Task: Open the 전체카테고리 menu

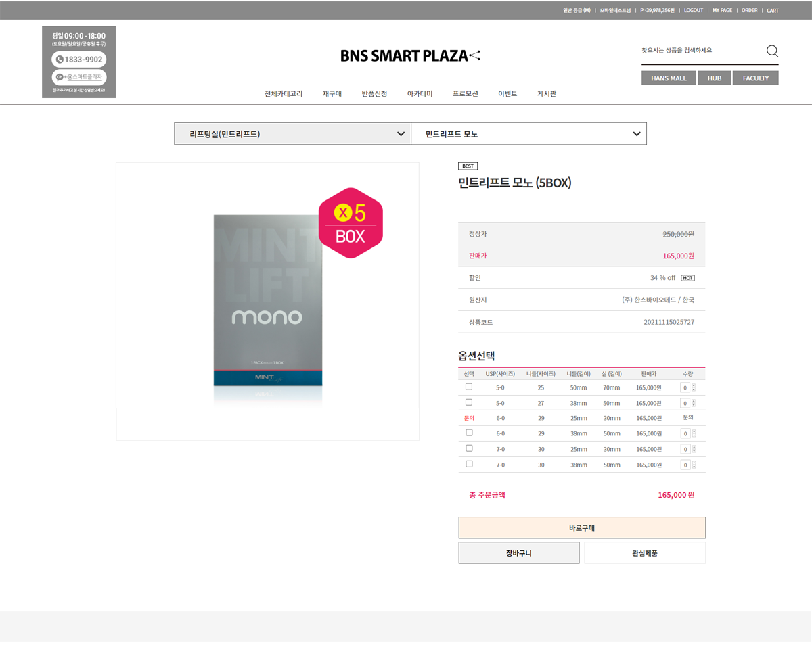Action: (284, 94)
